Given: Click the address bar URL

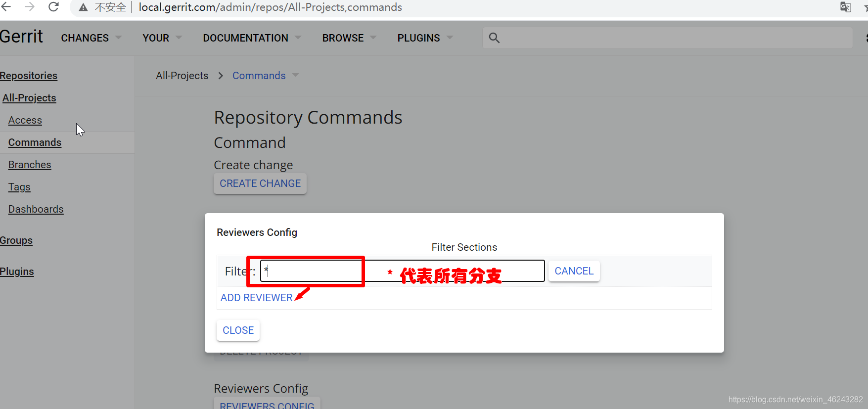Looking at the screenshot, I should click(270, 7).
